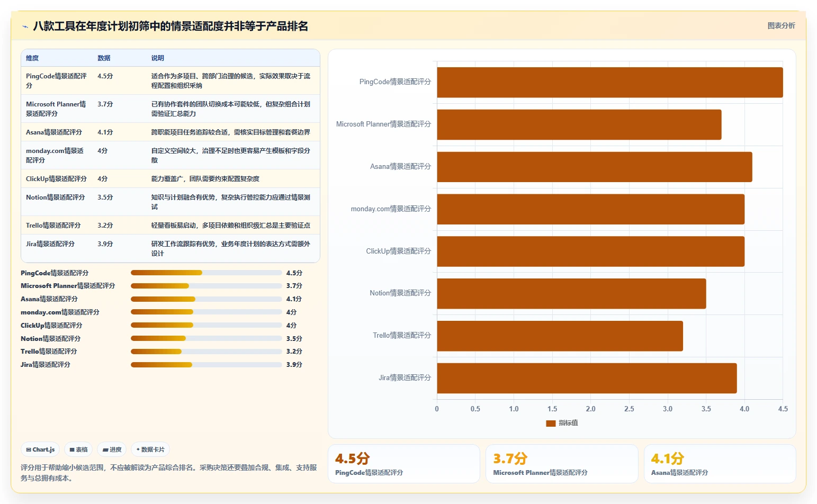Click the 说明 column header
This screenshot has height=504, width=817.
[158, 58]
